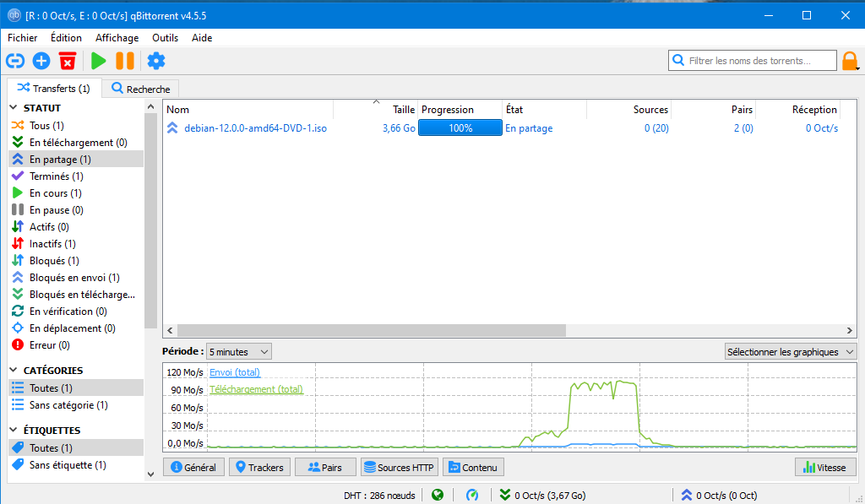Click the orange lock icon
865x504 pixels.
(x=850, y=61)
